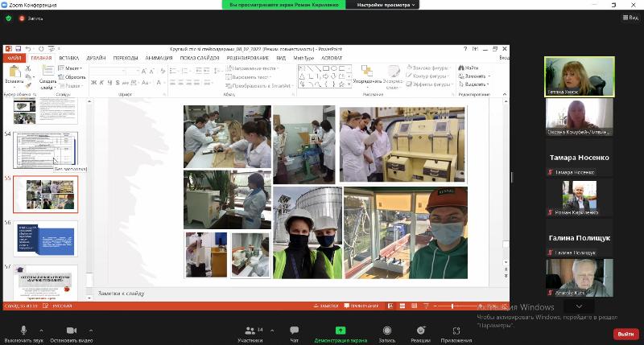Click the Paste (Вставить) icon in PowerPoint
Screen dimensions: 644x345
click(x=14, y=73)
